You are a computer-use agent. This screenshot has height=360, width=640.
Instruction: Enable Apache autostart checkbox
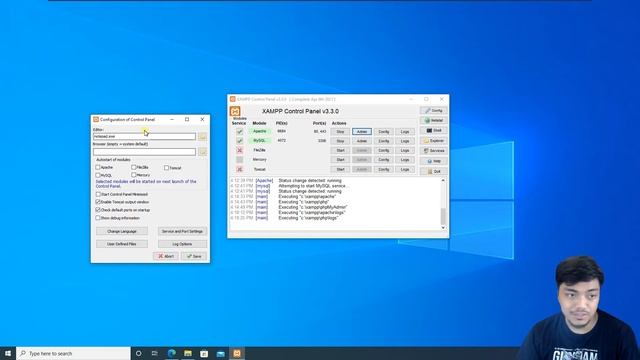click(x=98, y=167)
